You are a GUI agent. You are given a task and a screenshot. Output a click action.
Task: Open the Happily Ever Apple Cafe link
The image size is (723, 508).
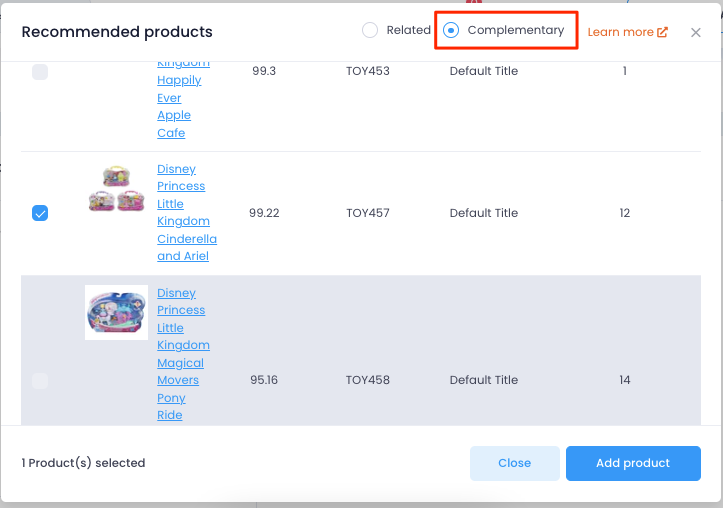coord(183,98)
